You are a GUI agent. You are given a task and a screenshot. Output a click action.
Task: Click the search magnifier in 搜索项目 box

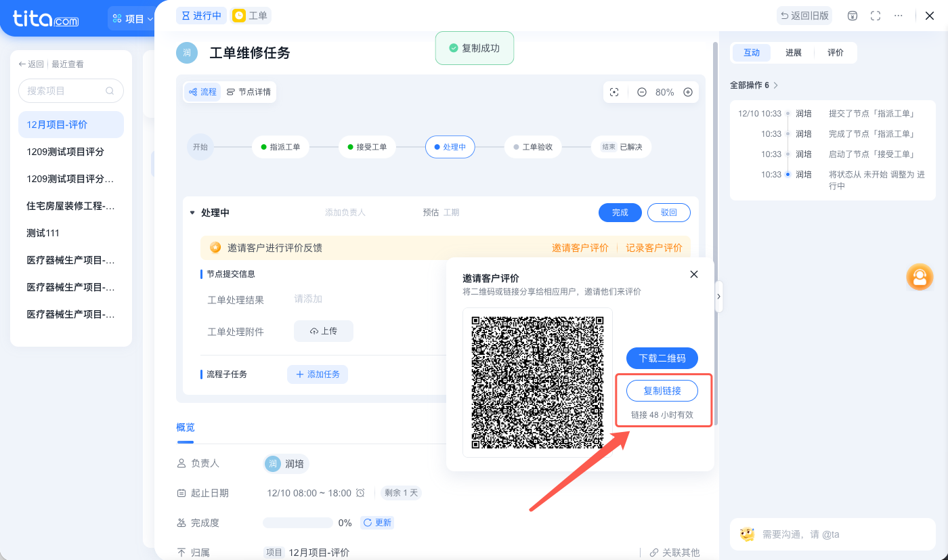[110, 91]
